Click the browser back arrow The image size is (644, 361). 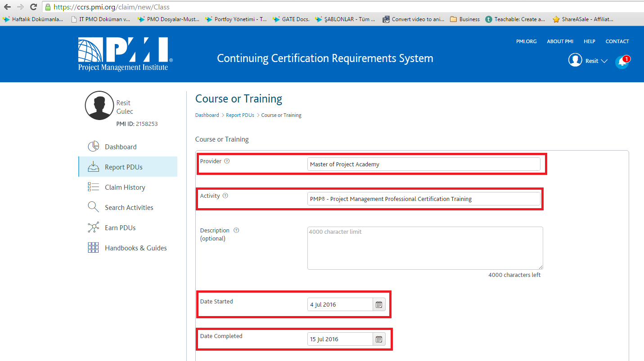coord(7,7)
